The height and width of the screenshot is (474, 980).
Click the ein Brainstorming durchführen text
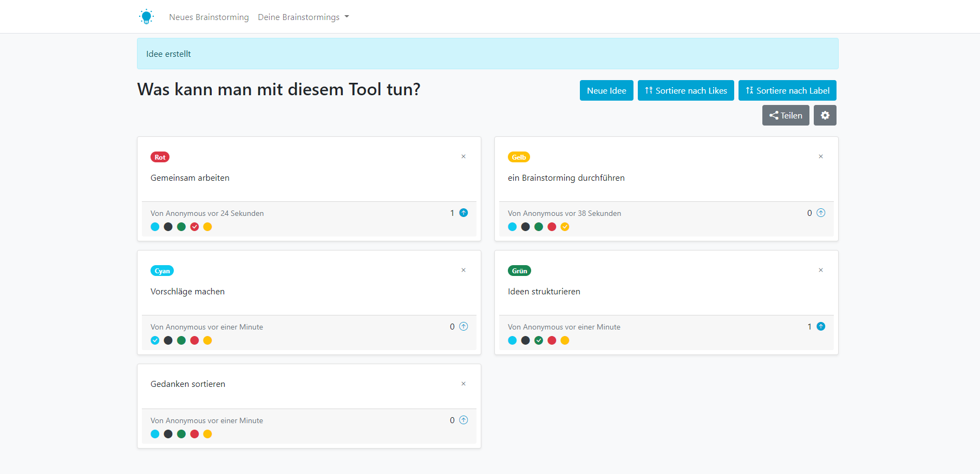(566, 178)
